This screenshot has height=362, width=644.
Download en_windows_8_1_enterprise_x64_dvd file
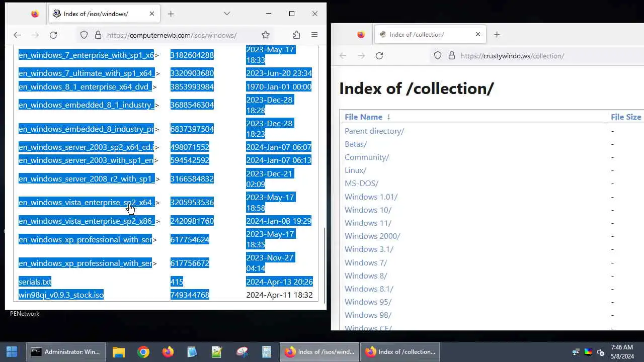[x=85, y=86]
